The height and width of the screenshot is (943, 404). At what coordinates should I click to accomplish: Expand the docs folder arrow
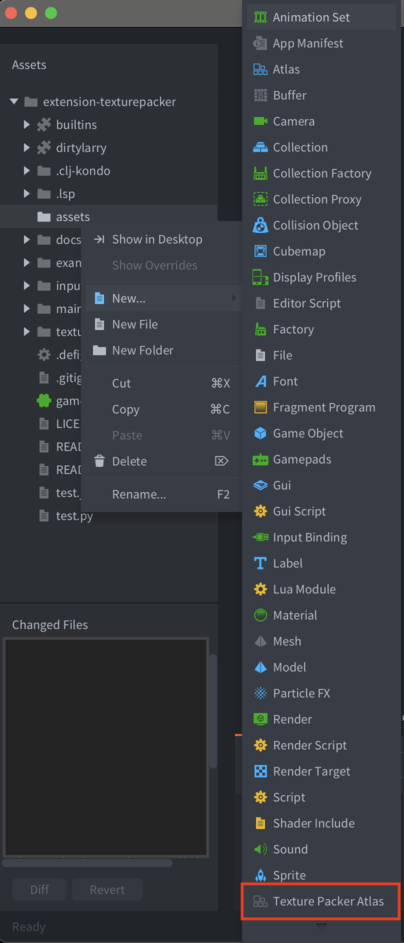(26, 239)
